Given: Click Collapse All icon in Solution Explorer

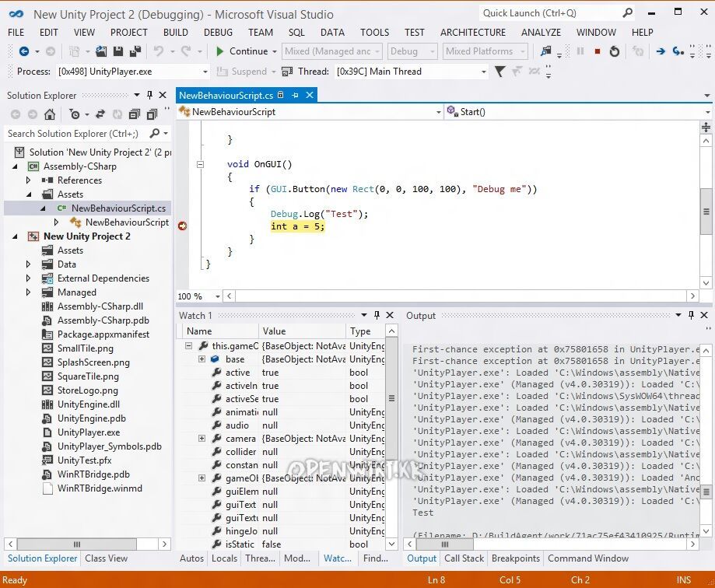Looking at the screenshot, I should click(135, 114).
